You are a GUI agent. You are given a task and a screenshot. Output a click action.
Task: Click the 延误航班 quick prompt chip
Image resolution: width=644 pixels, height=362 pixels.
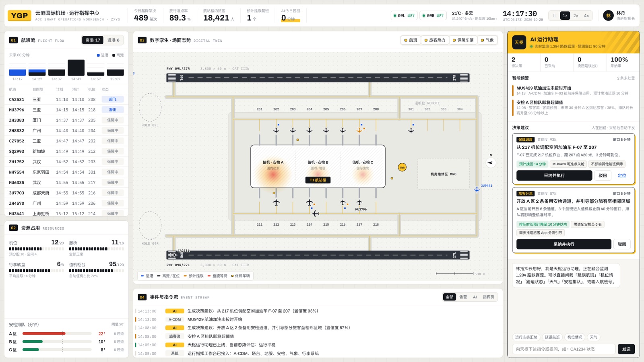click(552, 337)
